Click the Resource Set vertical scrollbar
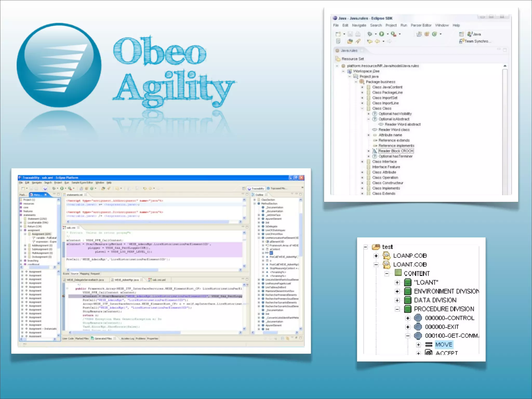The height and width of the screenshot is (399, 532). 505,130
